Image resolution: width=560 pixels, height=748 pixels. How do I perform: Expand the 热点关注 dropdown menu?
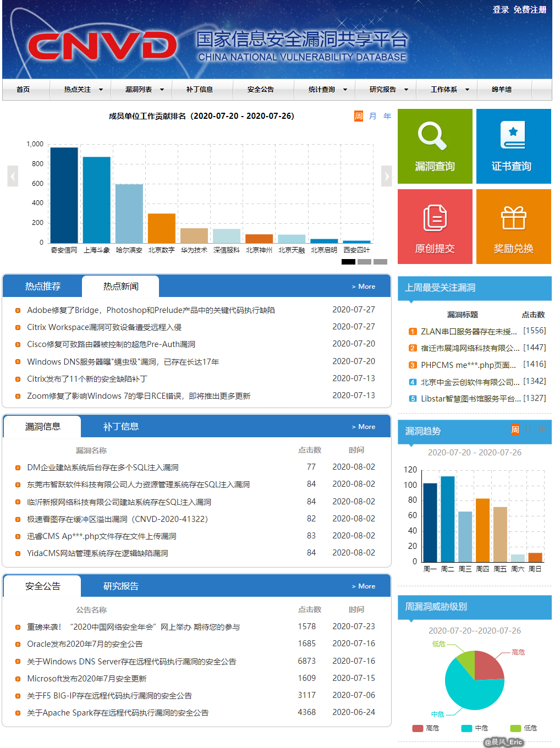tap(101, 90)
